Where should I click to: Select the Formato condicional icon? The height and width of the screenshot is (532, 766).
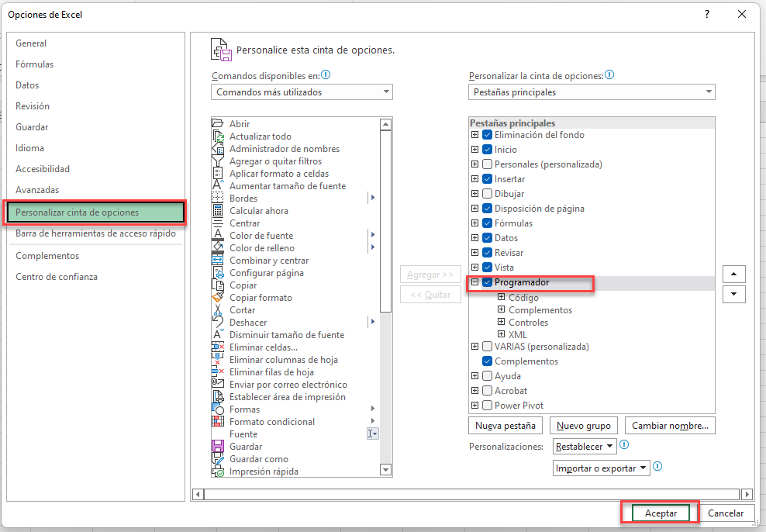click(x=217, y=421)
